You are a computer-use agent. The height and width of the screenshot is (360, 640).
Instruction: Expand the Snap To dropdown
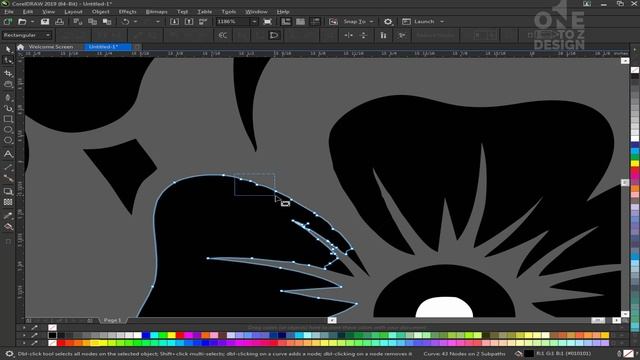[371, 22]
